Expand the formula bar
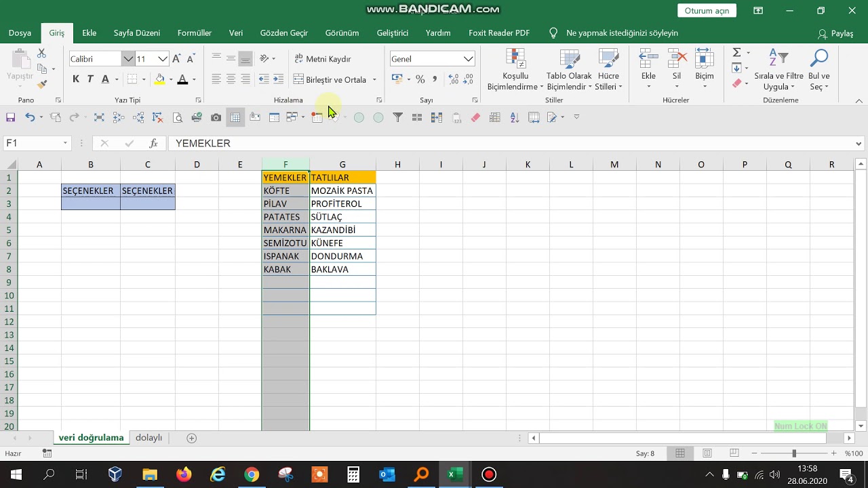868x488 pixels. click(x=859, y=144)
